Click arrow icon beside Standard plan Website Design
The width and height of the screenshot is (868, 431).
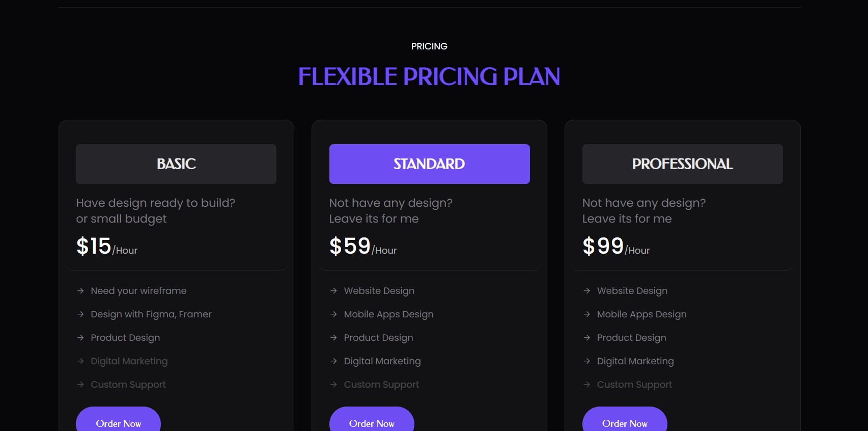pos(333,291)
